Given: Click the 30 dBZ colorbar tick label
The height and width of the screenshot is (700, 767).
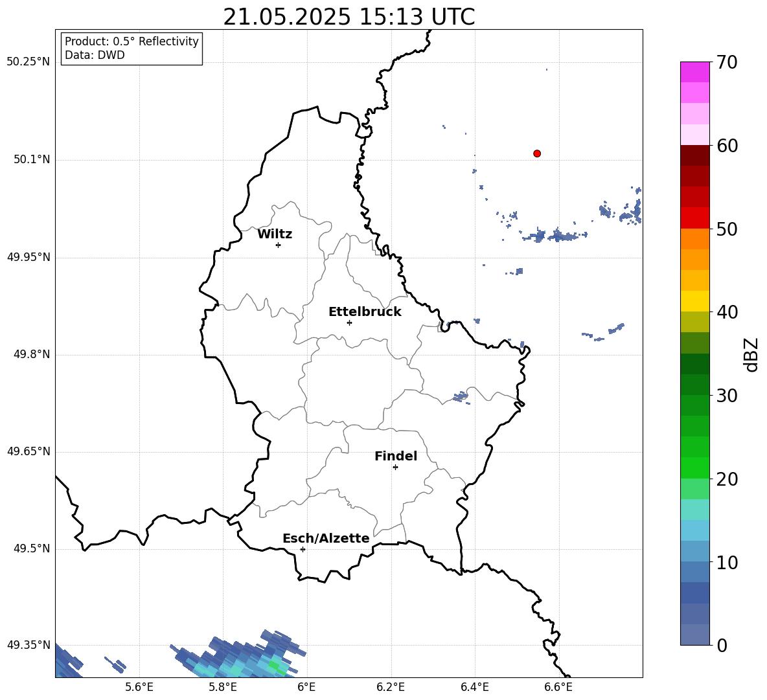Looking at the screenshot, I should pyautogui.click(x=727, y=396).
